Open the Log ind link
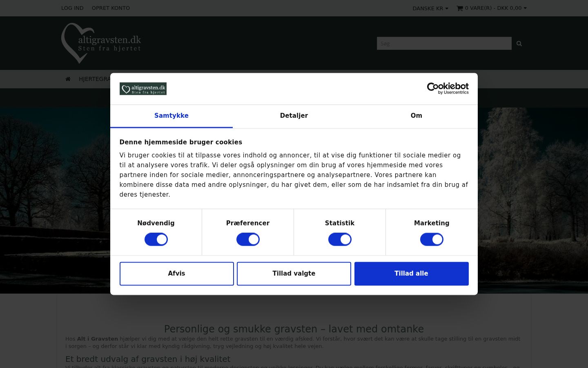Screen dimensions: 588x368 (x=72, y=8)
